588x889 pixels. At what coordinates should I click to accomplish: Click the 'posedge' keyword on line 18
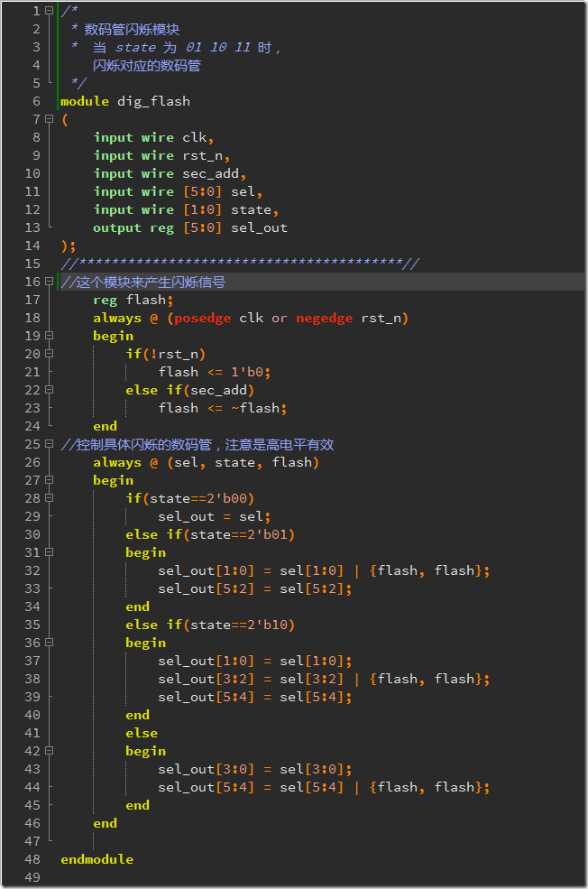[202, 319]
